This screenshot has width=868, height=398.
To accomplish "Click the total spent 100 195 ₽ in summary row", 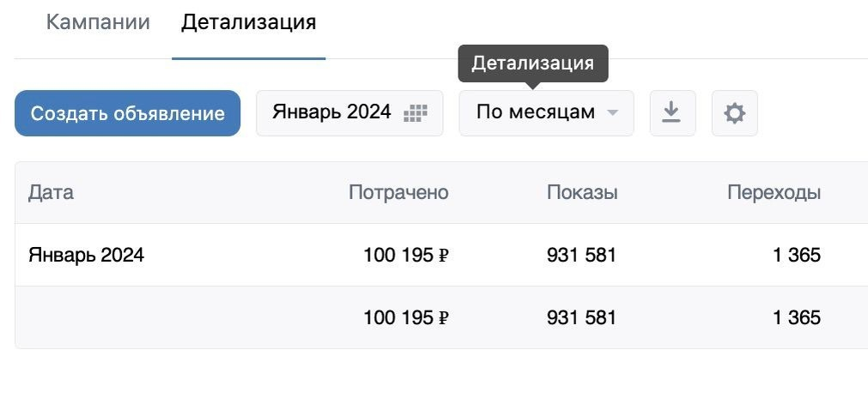I will click(x=406, y=318).
